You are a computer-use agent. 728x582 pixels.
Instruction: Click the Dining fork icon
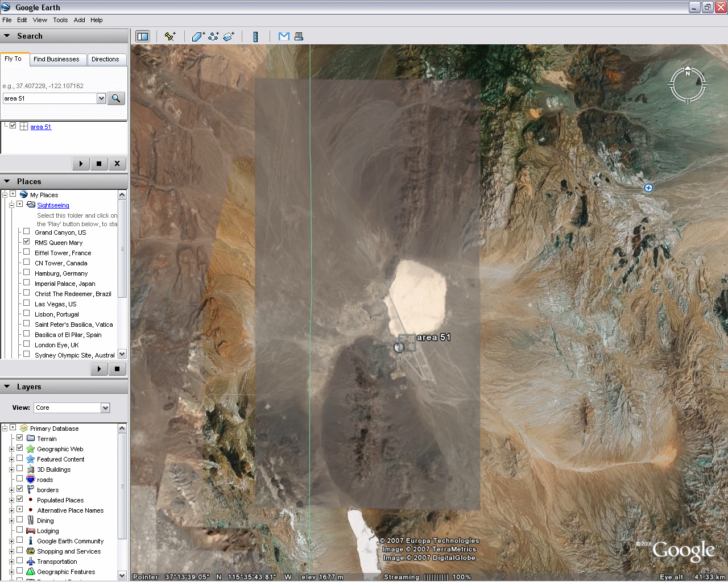pyautogui.click(x=31, y=520)
